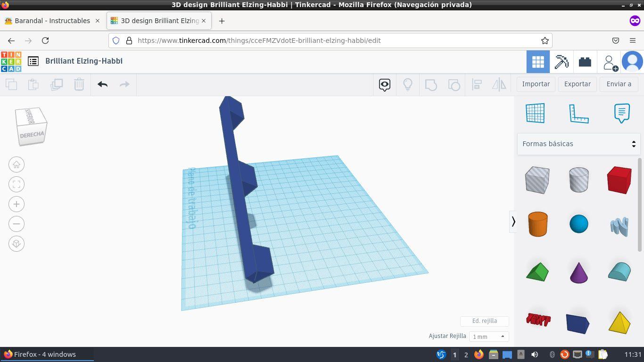
Task: Select the dark blue Wedge shape
Action: (578, 324)
